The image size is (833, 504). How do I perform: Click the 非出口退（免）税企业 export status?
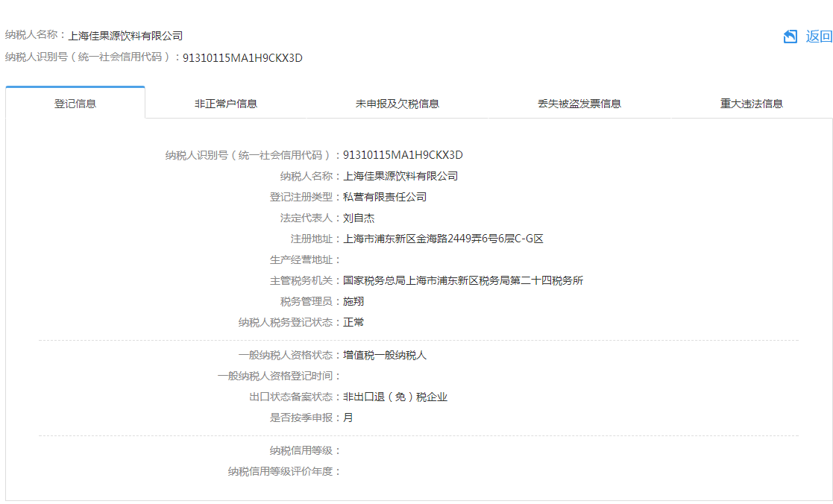tap(395, 397)
